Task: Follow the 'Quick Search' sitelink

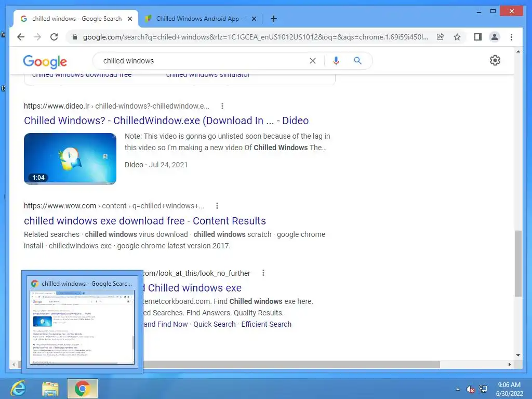Action: (x=215, y=324)
